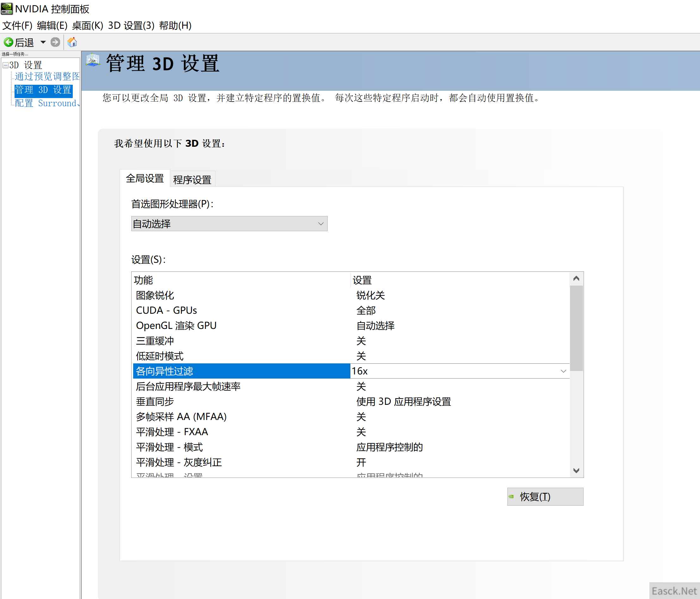The width and height of the screenshot is (700, 599).
Task: Click the 使用 3D 应用程序设置 value
Action: 404,402
